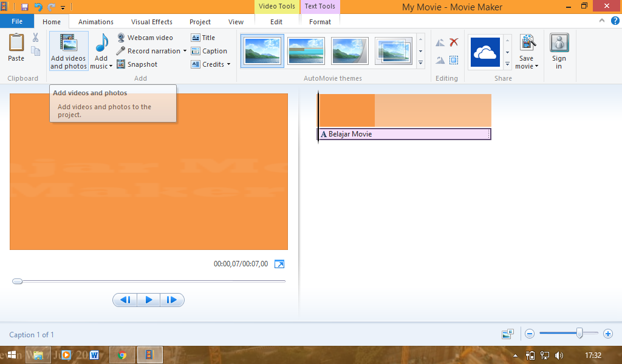
Task: Collapse the ribbon with caret
Action: (602, 21)
